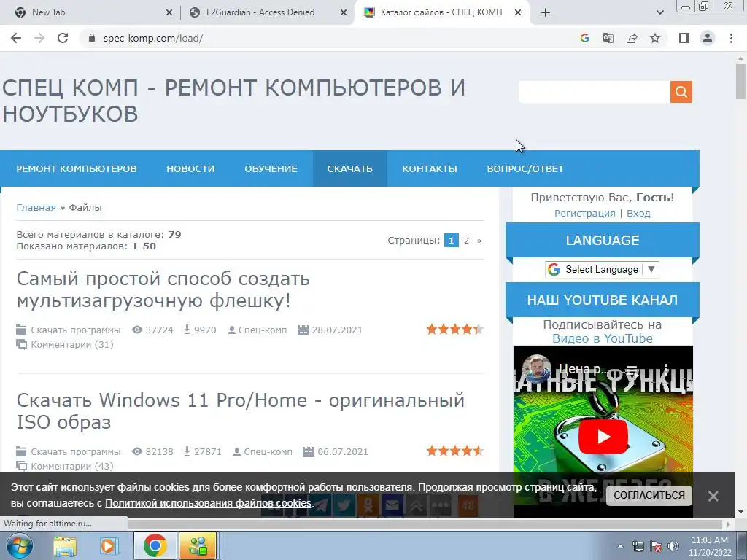Open the НОВОСТИ menu item
The width and height of the screenshot is (747, 560).
pos(190,168)
